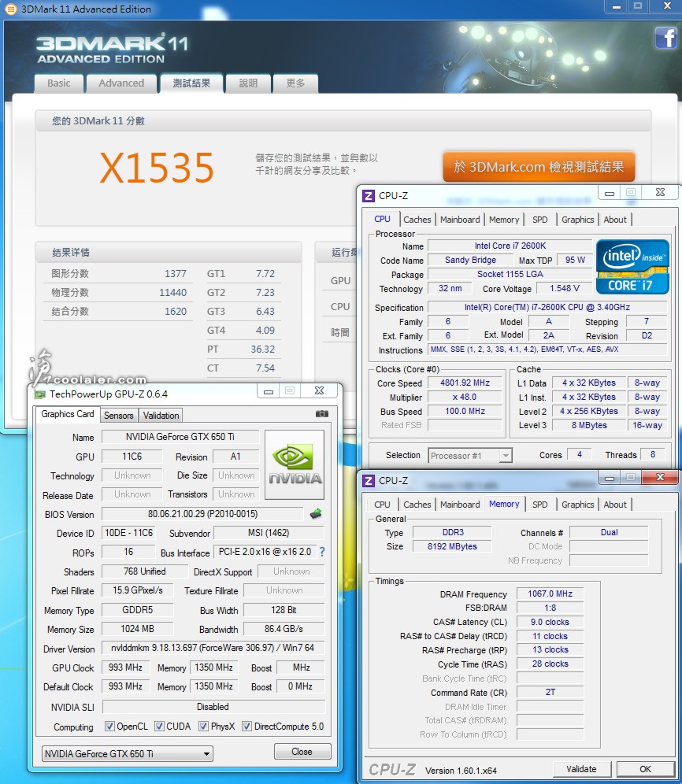Open the NVIDIA GeForce GTX 650 Ti dropdown
Screen dimensions: 682x784
(127, 753)
